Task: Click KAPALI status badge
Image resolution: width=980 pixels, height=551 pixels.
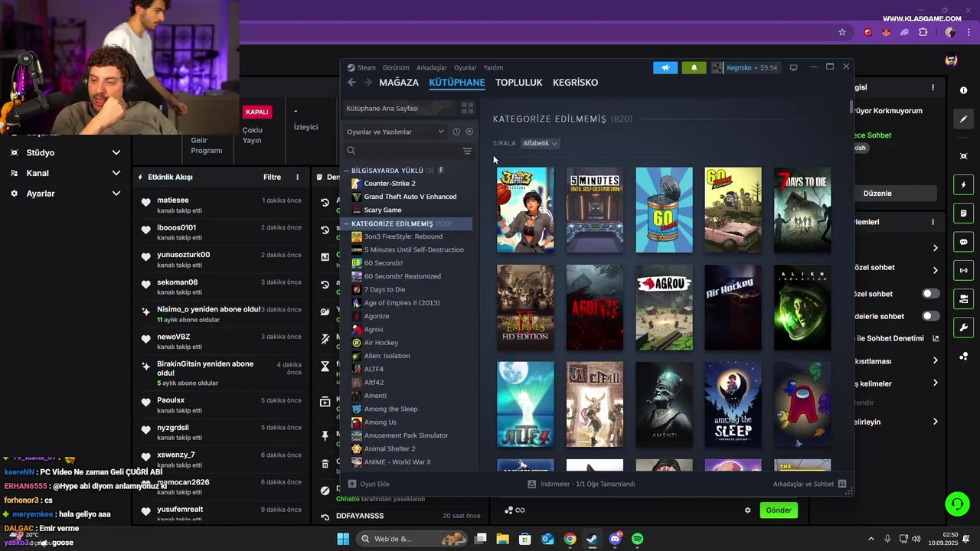Action: 257,112
